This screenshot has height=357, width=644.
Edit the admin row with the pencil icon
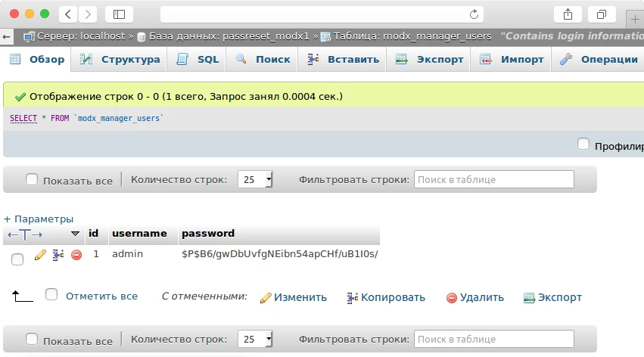[40, 255]
